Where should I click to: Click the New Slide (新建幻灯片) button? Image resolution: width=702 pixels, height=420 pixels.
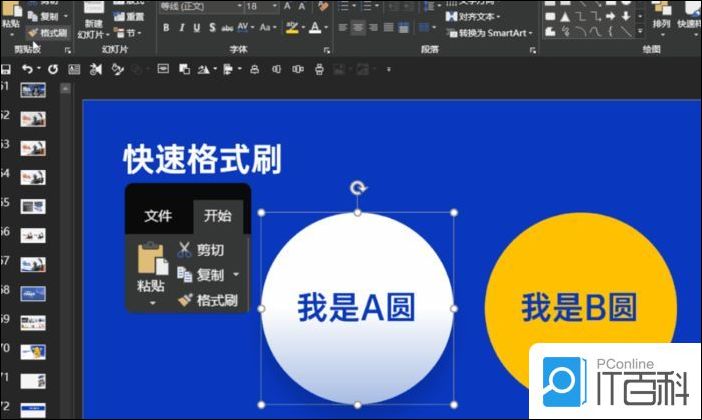(x=93, y=27)
